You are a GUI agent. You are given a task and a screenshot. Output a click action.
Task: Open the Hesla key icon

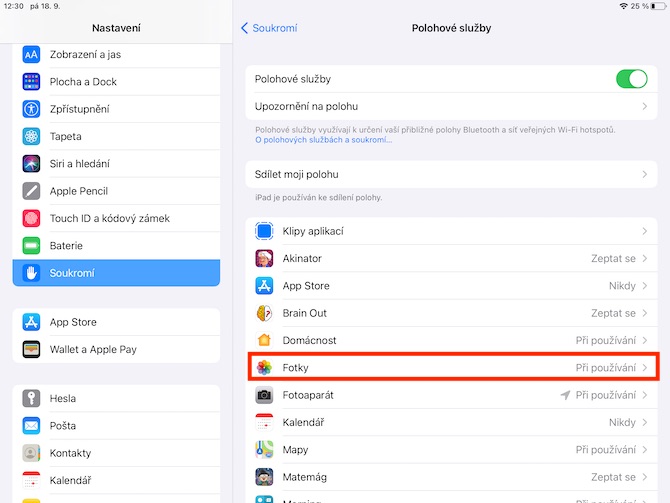click(31, 398)
